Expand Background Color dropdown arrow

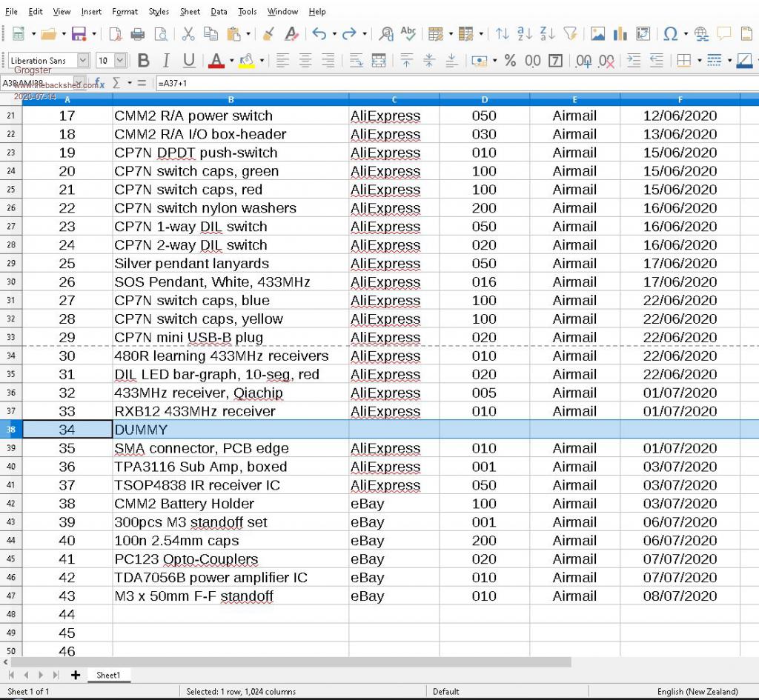[262, 61]
